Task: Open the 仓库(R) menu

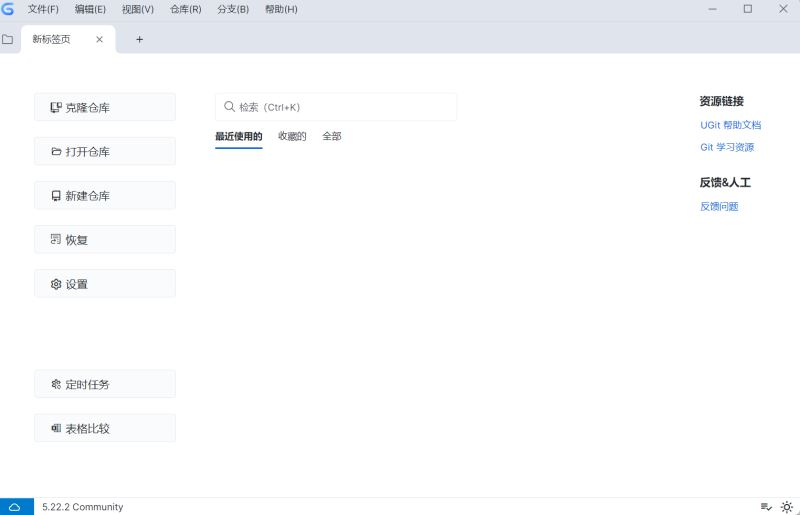Action: 185,9
